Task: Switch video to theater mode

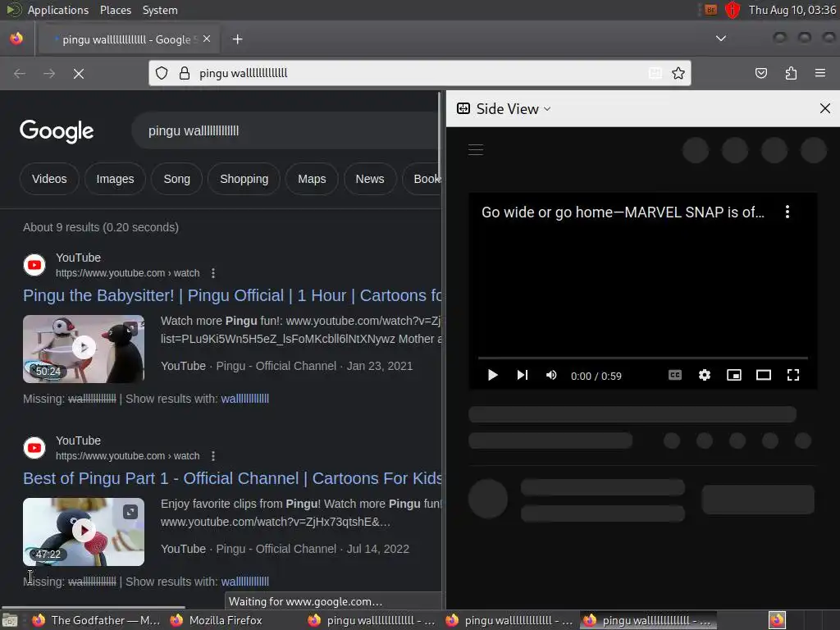Action: click(x=764, y=375)
